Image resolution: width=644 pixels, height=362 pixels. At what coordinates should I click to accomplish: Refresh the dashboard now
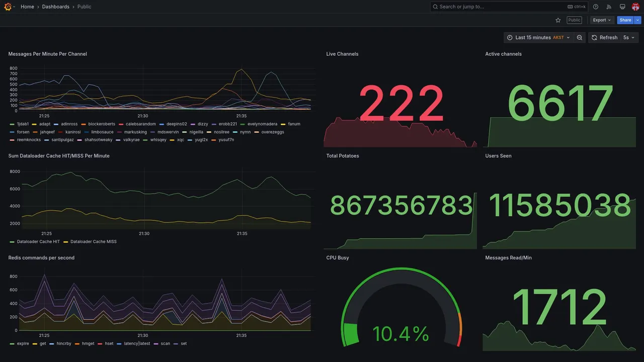coord(604,38)
